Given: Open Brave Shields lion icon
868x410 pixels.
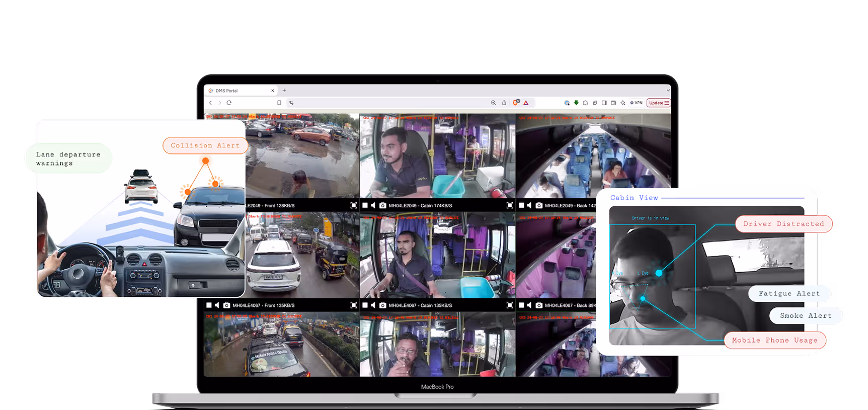Looking at the screenshot, I should [516, 103].
